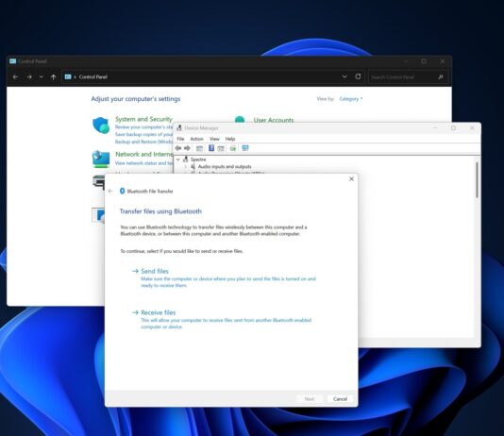Click the action pane toolbar icon
This screenshot has height=436, width=504.
point(221,148)
